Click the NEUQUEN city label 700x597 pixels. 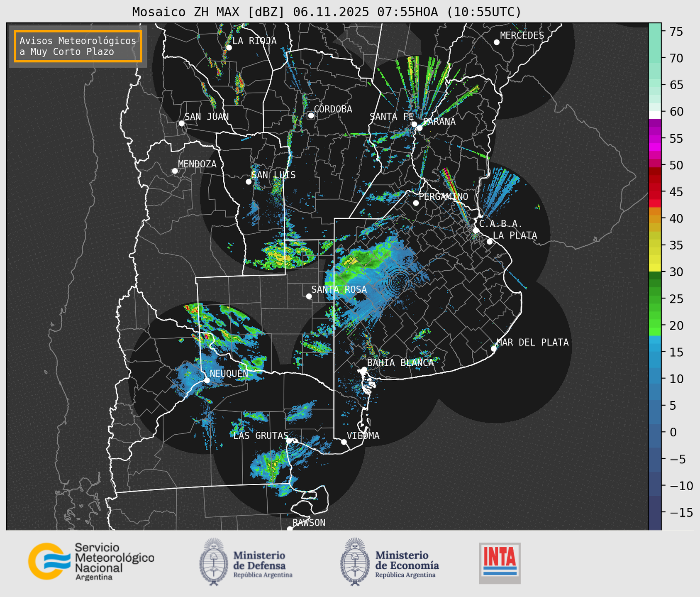point(229,373)
